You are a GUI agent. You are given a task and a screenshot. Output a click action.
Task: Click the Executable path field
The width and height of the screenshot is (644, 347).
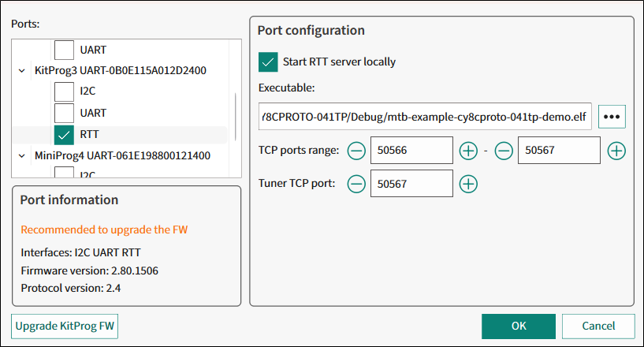pos(425,117)
